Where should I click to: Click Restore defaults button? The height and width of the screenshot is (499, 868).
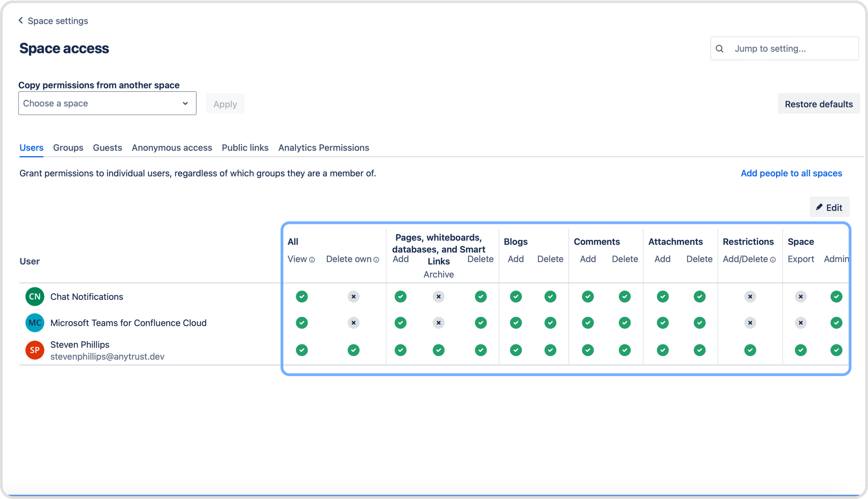pos(819,104)
